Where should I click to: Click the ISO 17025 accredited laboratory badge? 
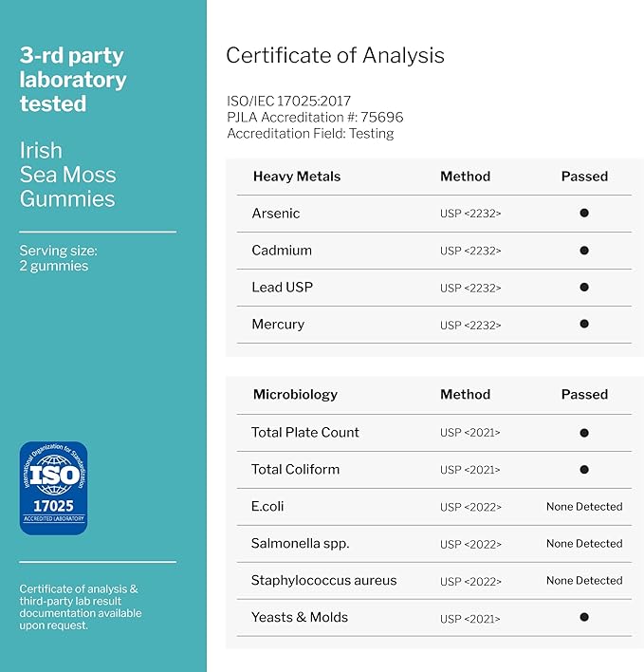pos(53,487)
